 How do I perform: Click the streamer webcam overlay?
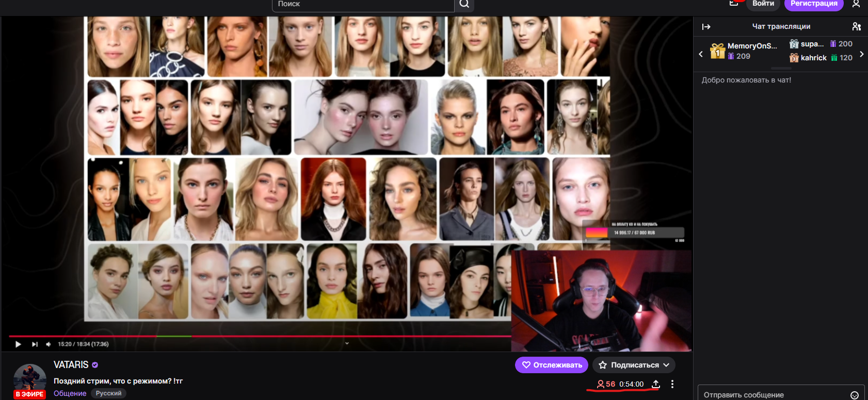pos(601,301)
